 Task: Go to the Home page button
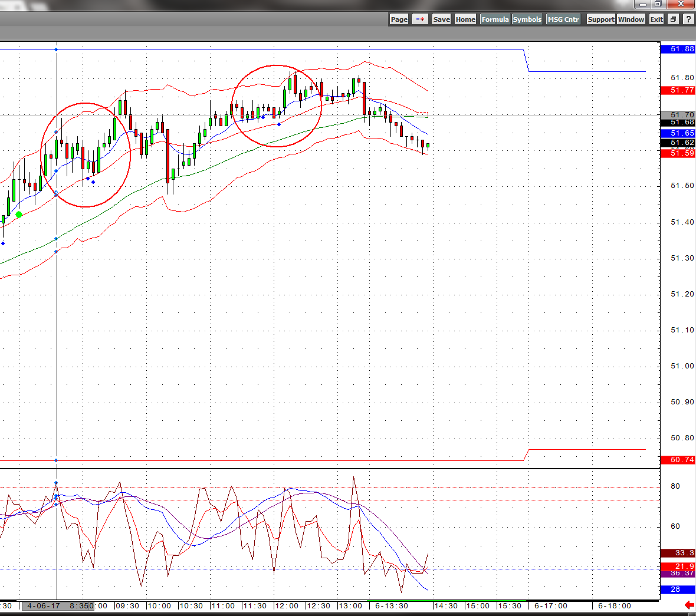click(x=465, y=19)
